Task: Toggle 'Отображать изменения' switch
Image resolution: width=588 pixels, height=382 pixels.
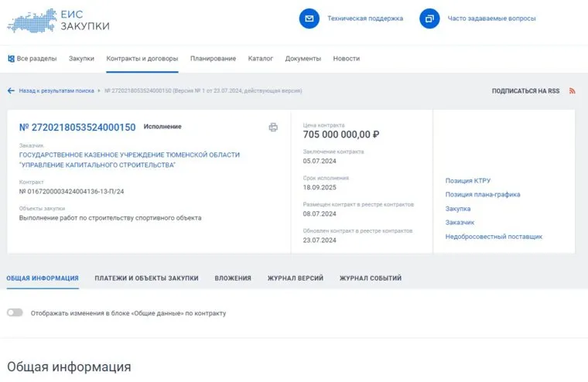Action: pos(15,313)
